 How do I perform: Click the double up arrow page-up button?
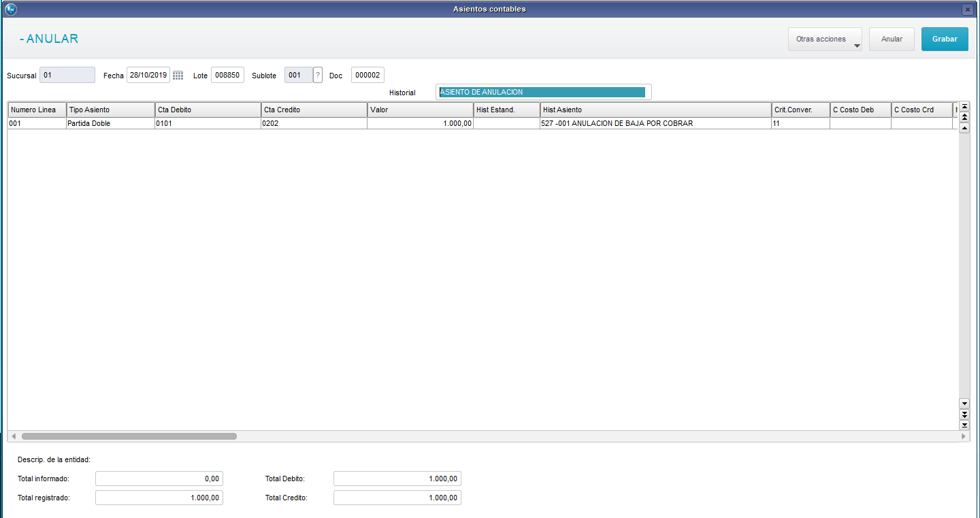point(964,117)
